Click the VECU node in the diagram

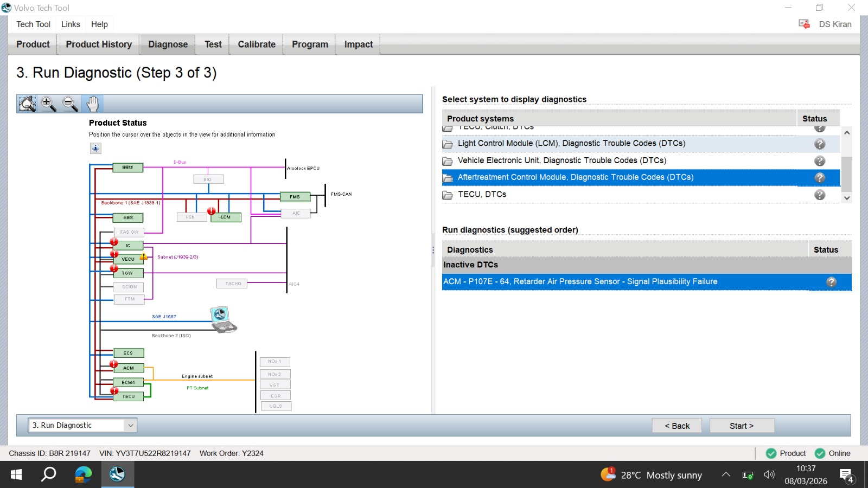coord(128,259)
